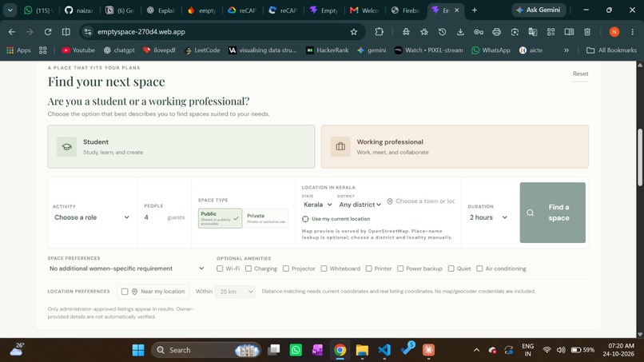Open the Choose a role dropdown
The height and width of the screenshot is (362, 644).
point(92,217)
